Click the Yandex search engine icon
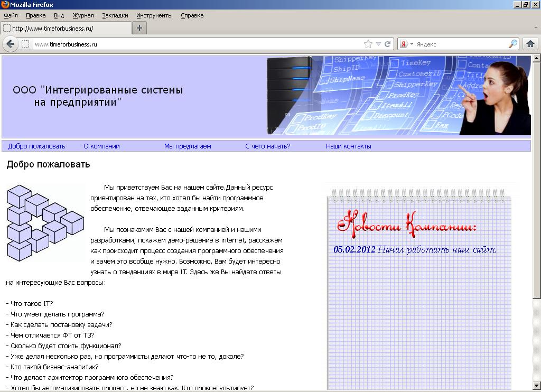 pyautogui.click(x=403, y=44)
